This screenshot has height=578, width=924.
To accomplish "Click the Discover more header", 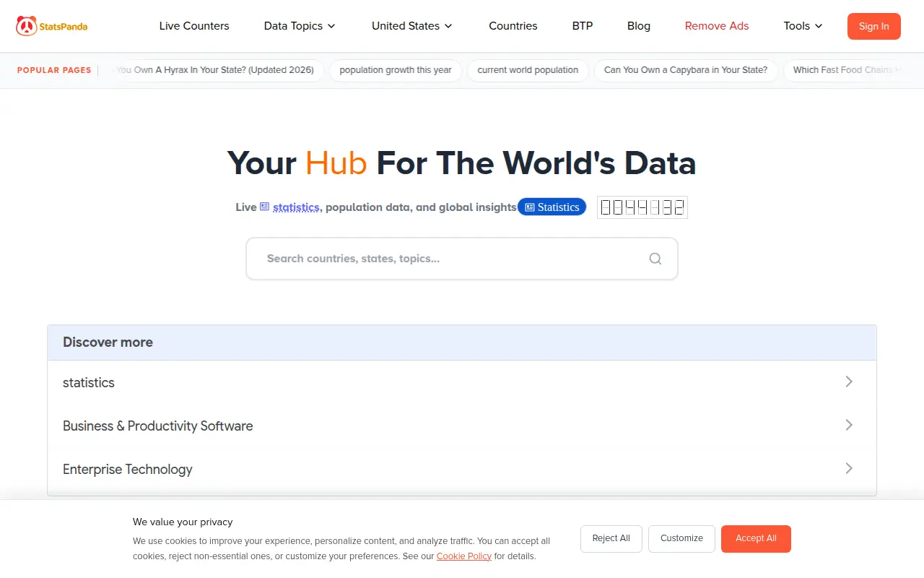I will coord(462,342).
